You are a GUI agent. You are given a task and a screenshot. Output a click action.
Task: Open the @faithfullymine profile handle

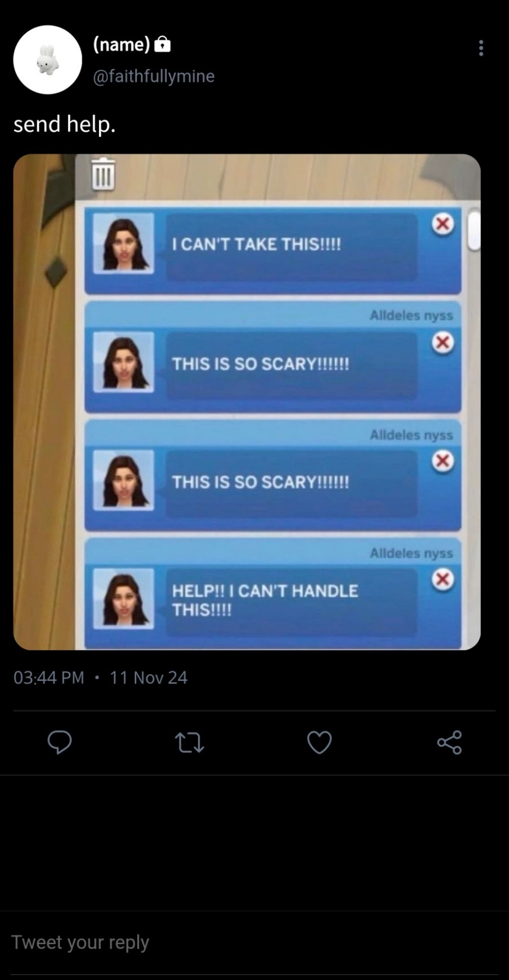click(x=154, y=76)
